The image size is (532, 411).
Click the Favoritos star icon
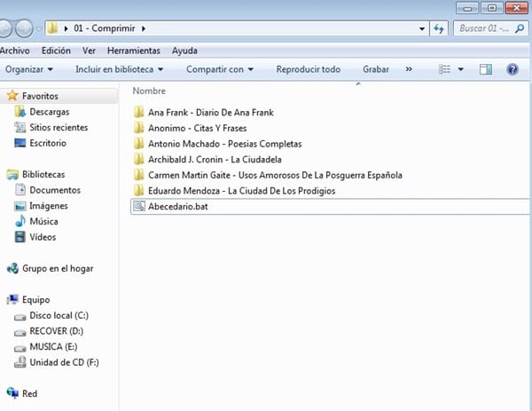click(12, 96)
